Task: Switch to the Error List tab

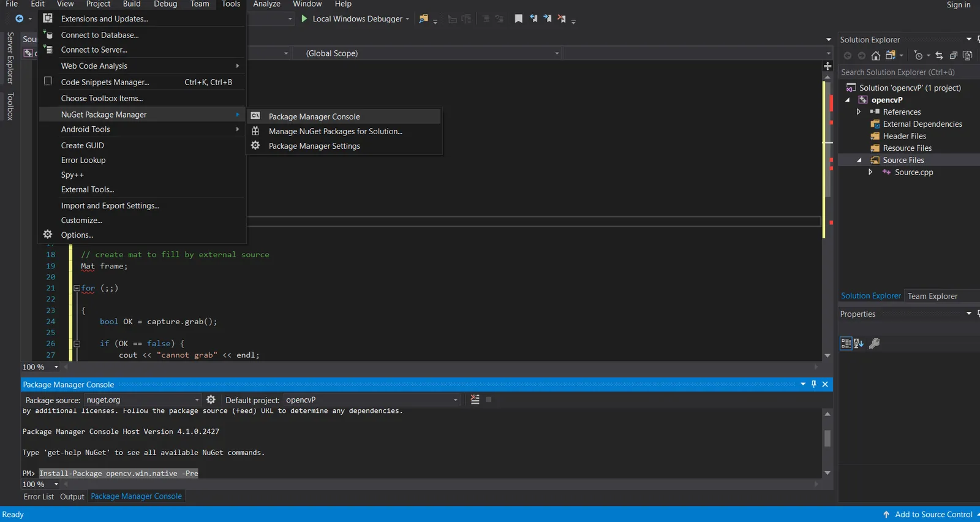Action: click(39, 497)
